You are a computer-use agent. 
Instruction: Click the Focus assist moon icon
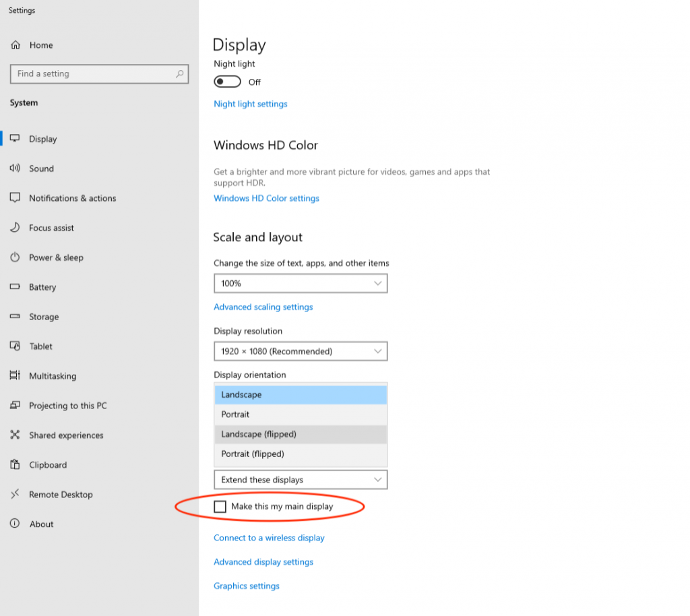16,228
